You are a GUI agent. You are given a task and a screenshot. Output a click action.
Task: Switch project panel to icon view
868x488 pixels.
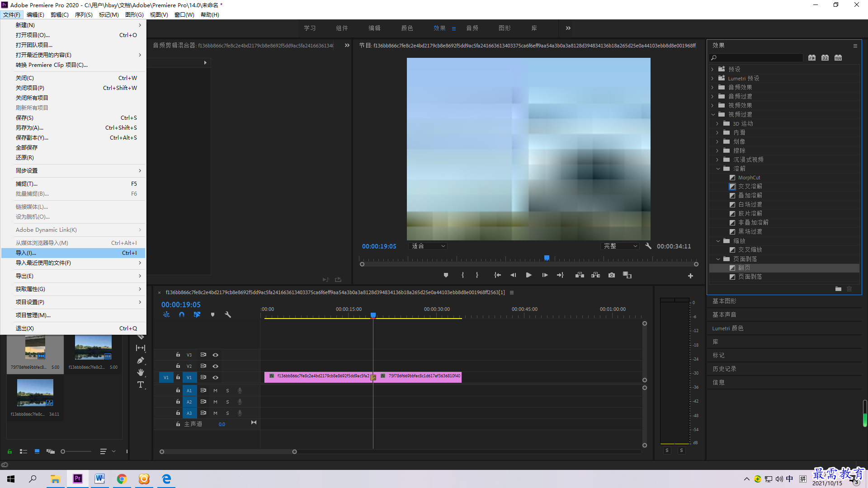point(37,451)
